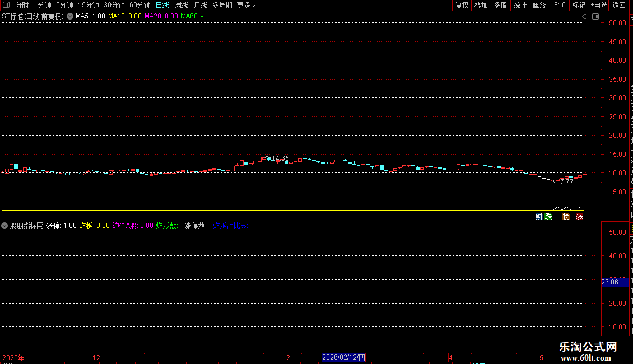
Task: Click the MA60 label
Action: click(192, 16)
